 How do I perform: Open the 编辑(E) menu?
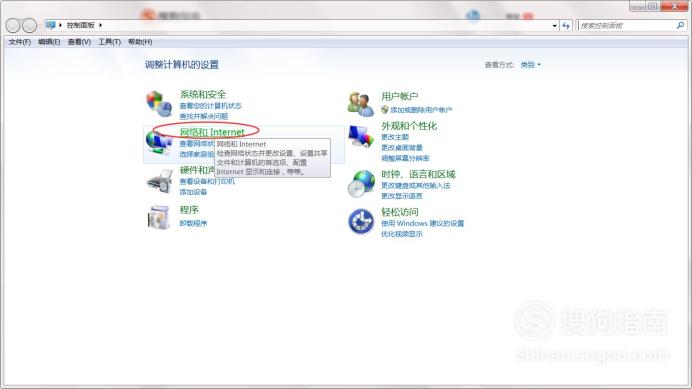pyautogui.click(x=49, y=42)
